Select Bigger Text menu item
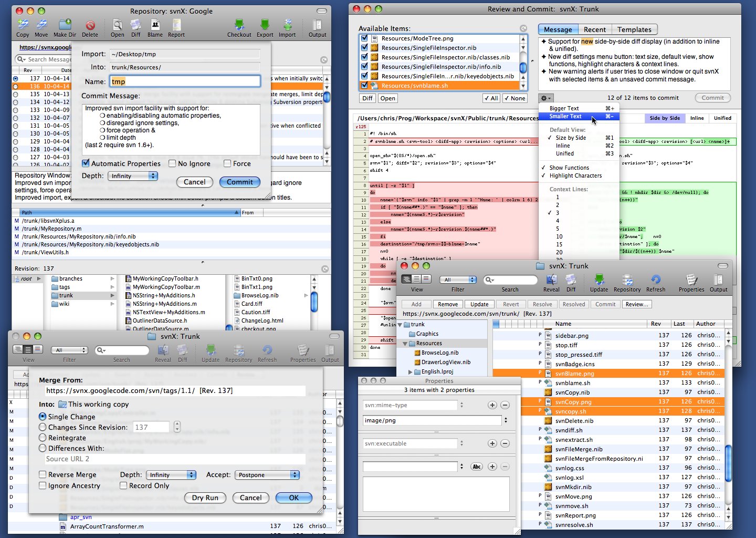 click(x=579, y=108)
